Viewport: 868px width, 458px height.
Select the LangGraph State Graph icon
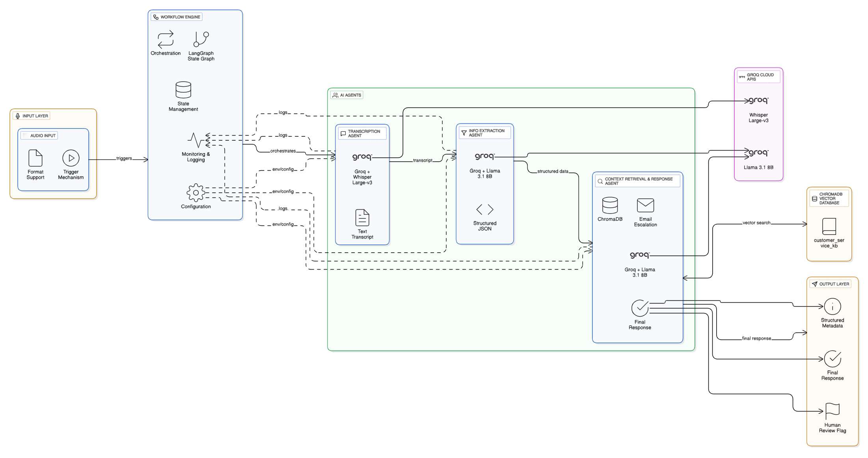pyautogui.click(x=201, y=39)
